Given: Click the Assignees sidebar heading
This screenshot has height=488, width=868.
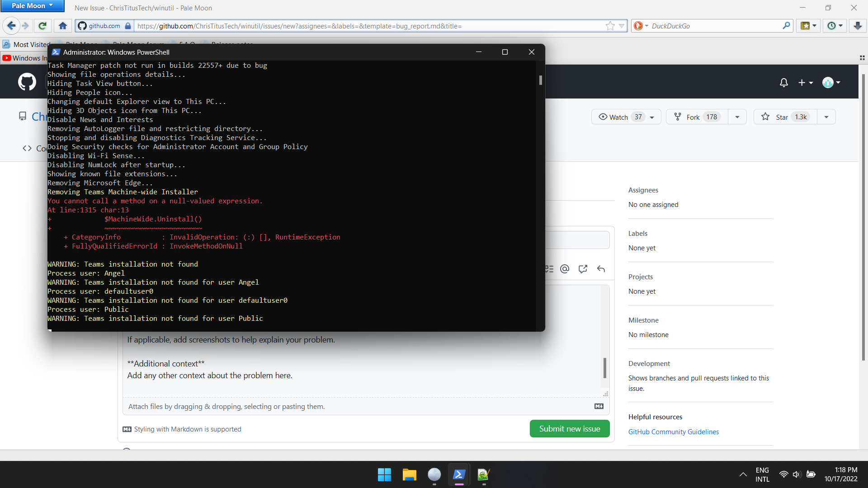Looking at the screenshot, I should coord(643,190).
